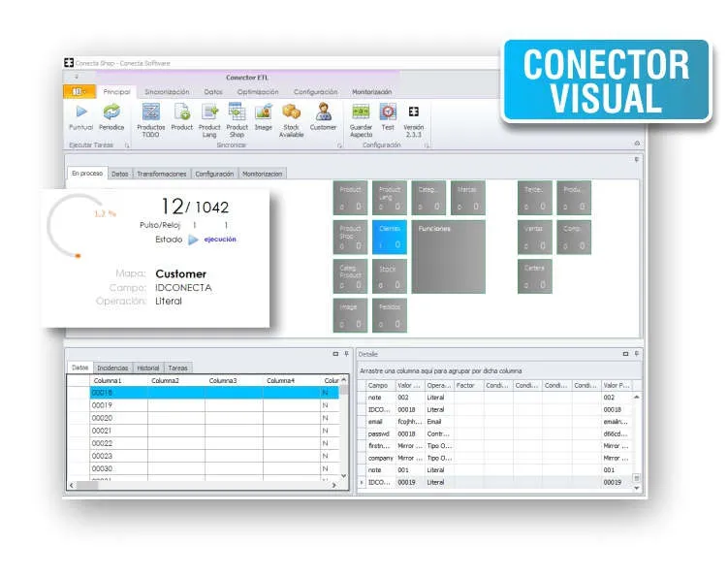Open the quick access toolbar dropdown
This screenshot has width=728, height=577.
pyautogui.click(x=77, y=77)
